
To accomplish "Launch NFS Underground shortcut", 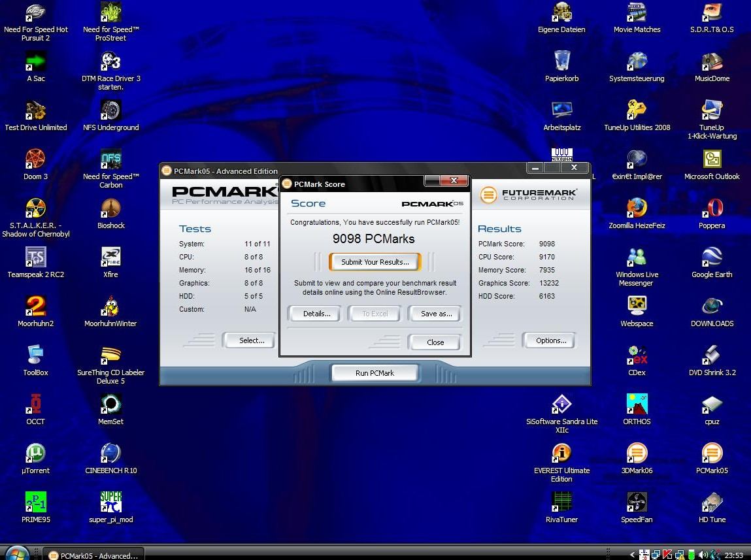I will pos(110,110).
